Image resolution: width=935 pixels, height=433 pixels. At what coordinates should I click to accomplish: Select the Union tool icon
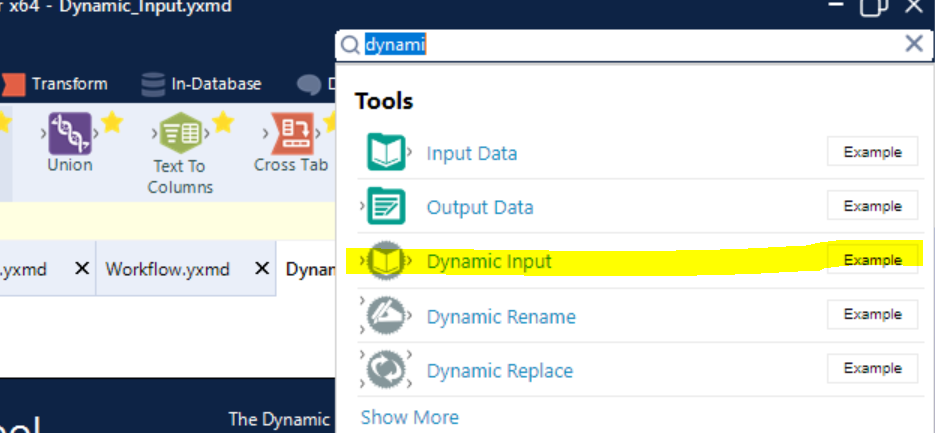click(x=70, y=134)
